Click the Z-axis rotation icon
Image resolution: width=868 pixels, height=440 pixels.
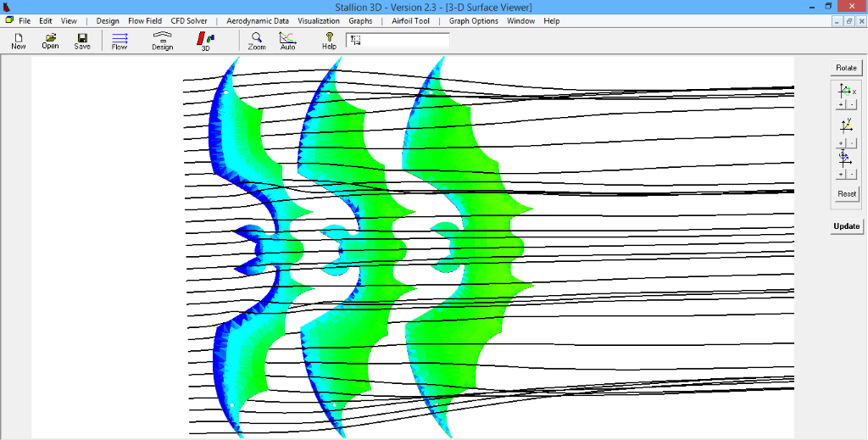point(846,159)
